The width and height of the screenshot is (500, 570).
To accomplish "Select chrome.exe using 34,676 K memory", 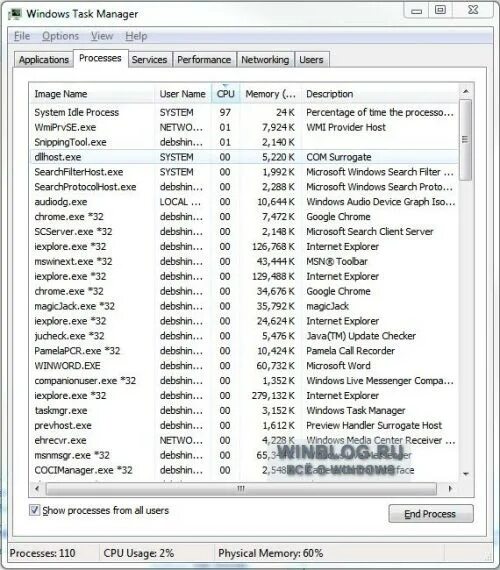I will (244, 291).
